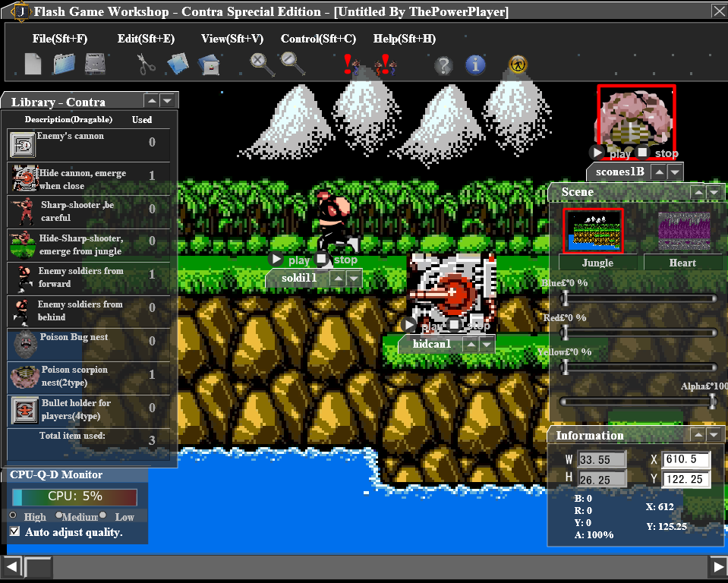
Task: Show info using the blue i icon
Action: coord(475,65)
